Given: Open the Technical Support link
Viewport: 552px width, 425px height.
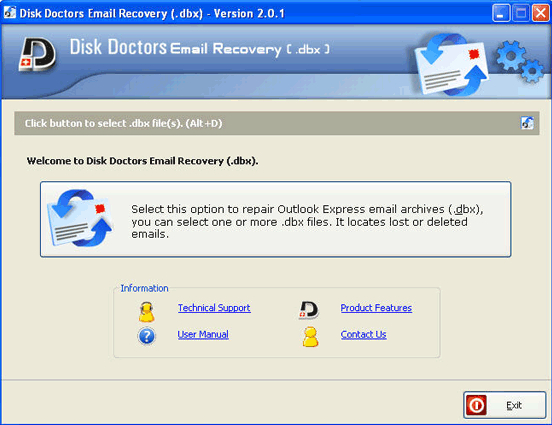Looking at the screenshot, I should pos(214,308).
